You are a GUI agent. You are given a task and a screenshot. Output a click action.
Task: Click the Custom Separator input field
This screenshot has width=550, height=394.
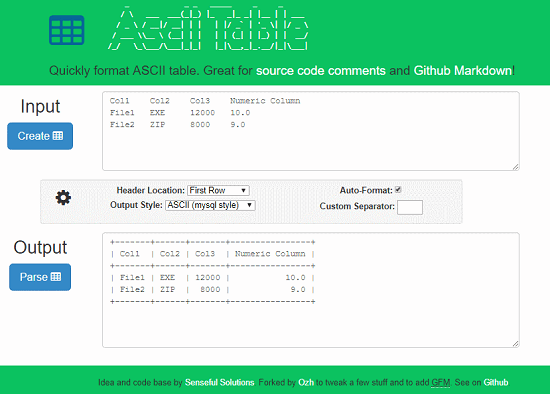pyautogui.click(x=410, y=207)
